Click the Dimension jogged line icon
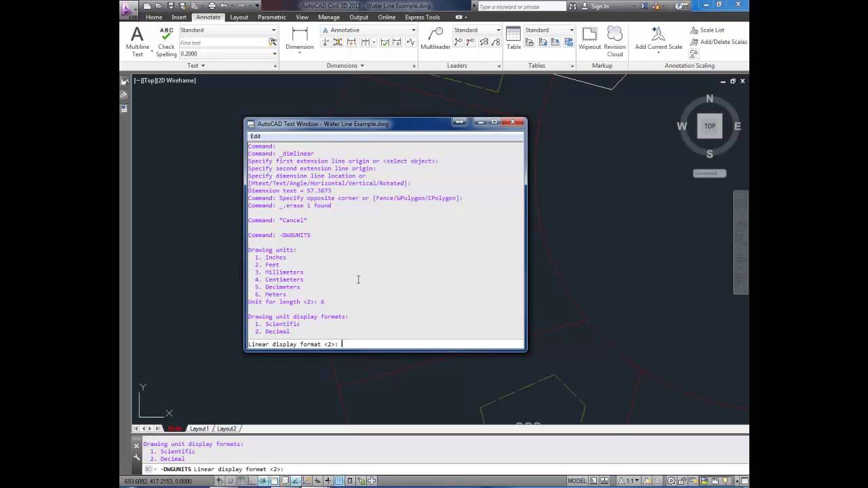Viewport: 868px width, 488px height. (x=411, y=42)
